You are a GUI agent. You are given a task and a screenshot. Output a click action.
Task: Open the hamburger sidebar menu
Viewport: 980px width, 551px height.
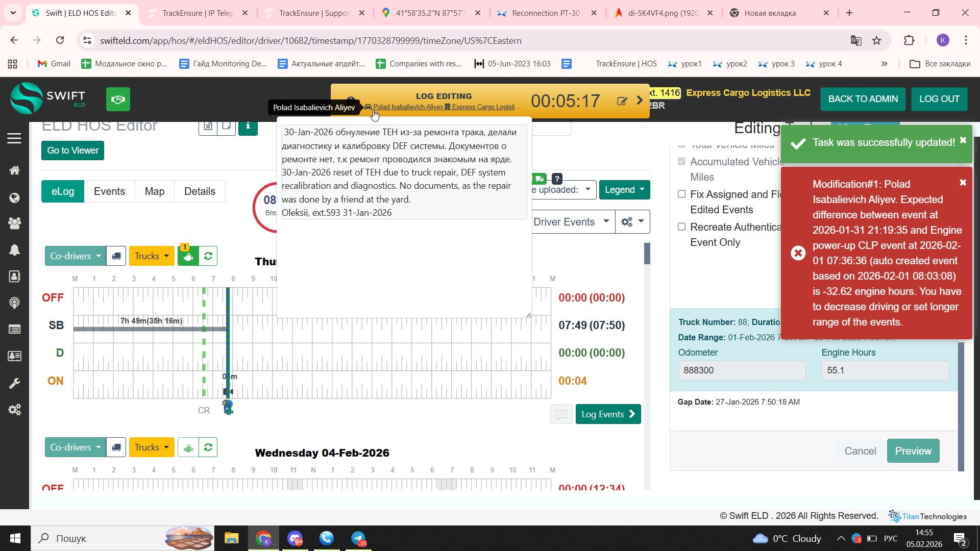pos(14,138)
